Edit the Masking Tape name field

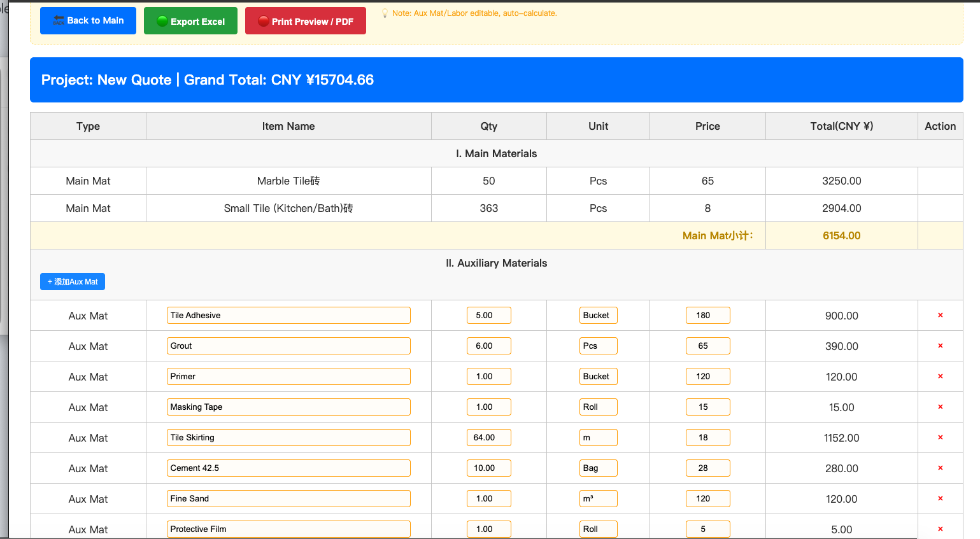tap(288, 407)
